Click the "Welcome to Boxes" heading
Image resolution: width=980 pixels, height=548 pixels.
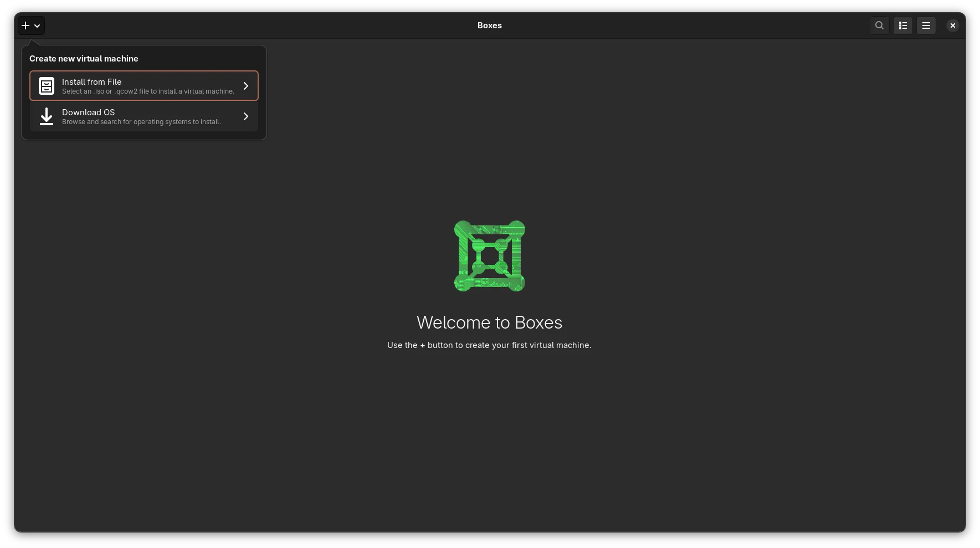[x=490, y=322]
